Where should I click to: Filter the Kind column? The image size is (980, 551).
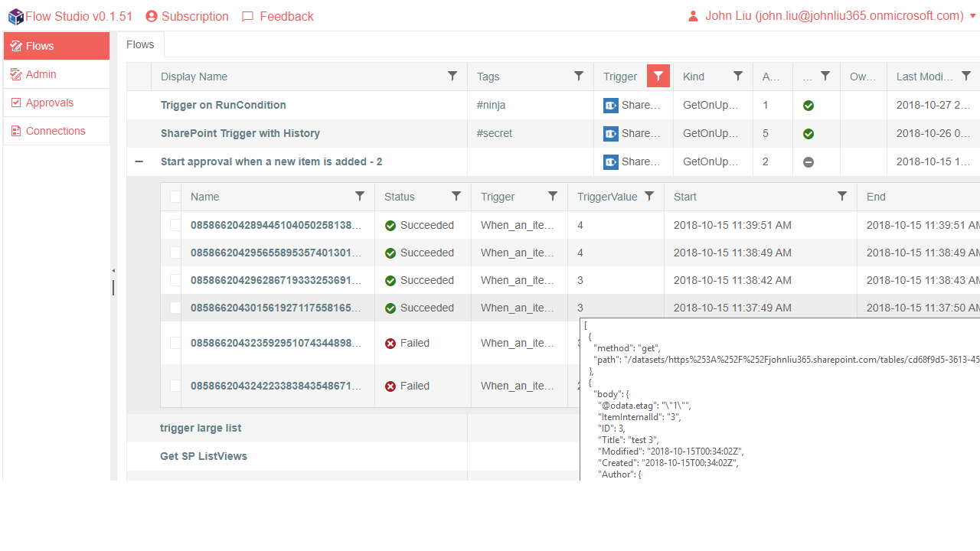pyautogui.click(x=738, y=76)
